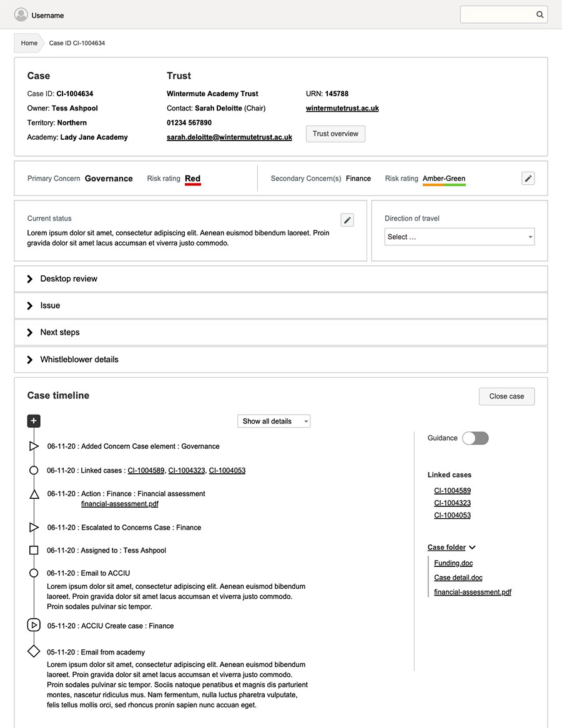The height and width of the screenshot is (728, 562).
Task: Click the Email to ACCIU circle marker
Action: click(x=33, y=573)
